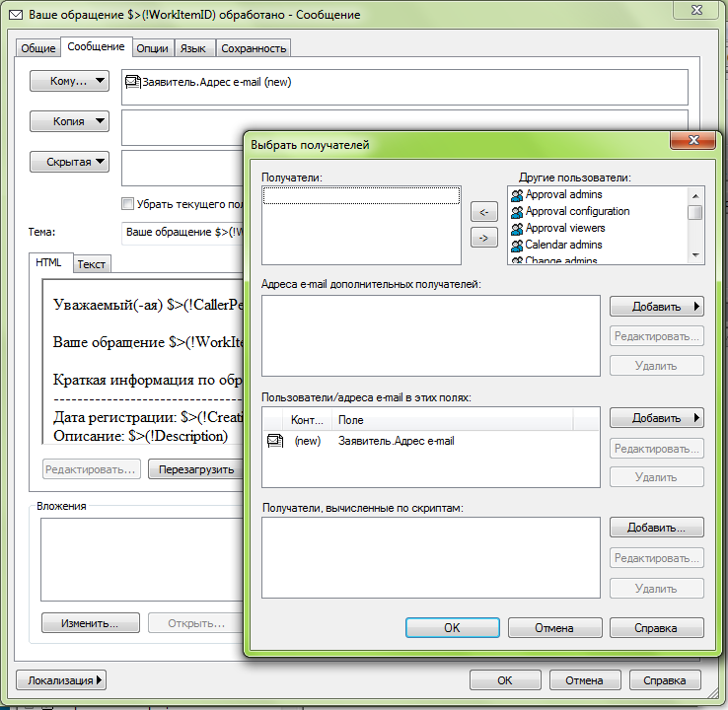Image resolution: width=728 pixels, height=710 pixels.
Task: Click the Конт... column header
Action: coord(307,420)
